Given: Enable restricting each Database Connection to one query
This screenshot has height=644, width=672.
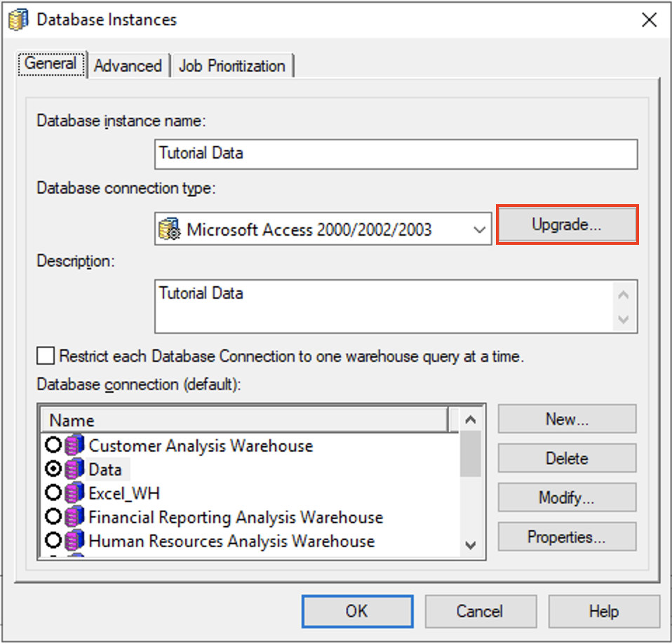Looking at the screenshot, I should point(45,356).
